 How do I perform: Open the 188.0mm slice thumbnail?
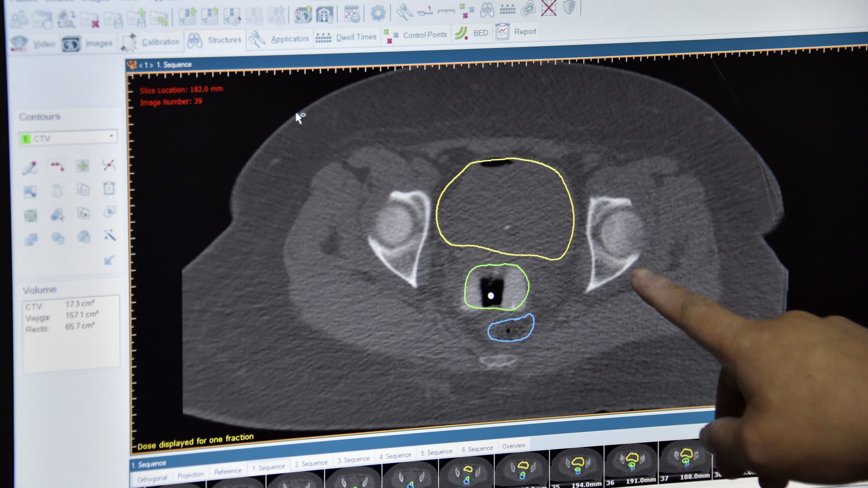685,461
